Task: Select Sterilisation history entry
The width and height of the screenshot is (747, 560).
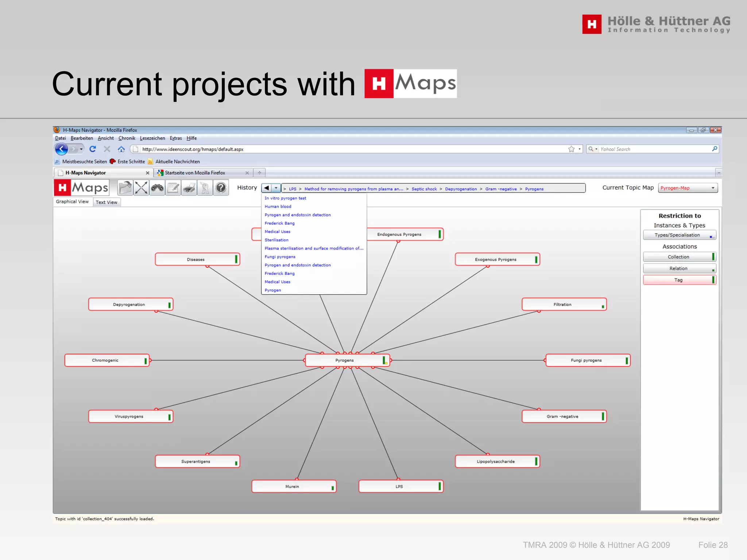Action: pyautogui.click(x=276, y=240)
